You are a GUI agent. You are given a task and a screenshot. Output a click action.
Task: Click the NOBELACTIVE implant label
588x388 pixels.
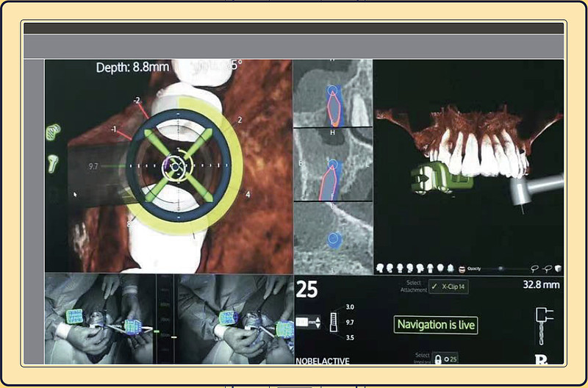point(323,361)
